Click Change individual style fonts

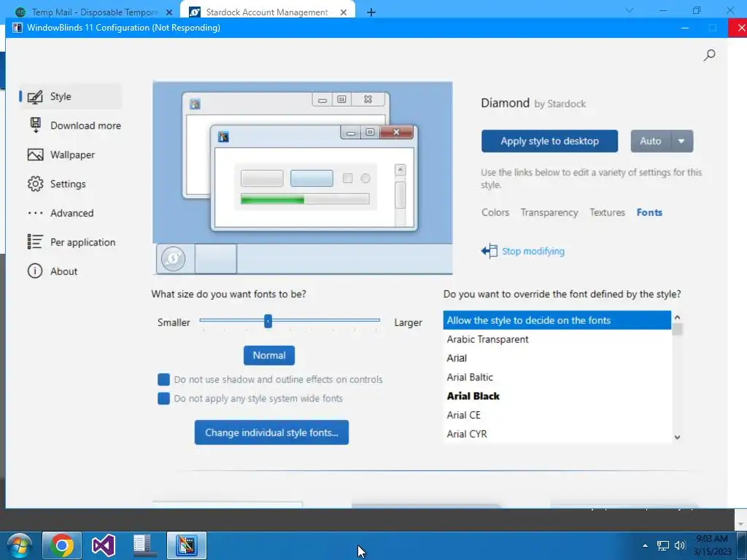pos(271,432)
